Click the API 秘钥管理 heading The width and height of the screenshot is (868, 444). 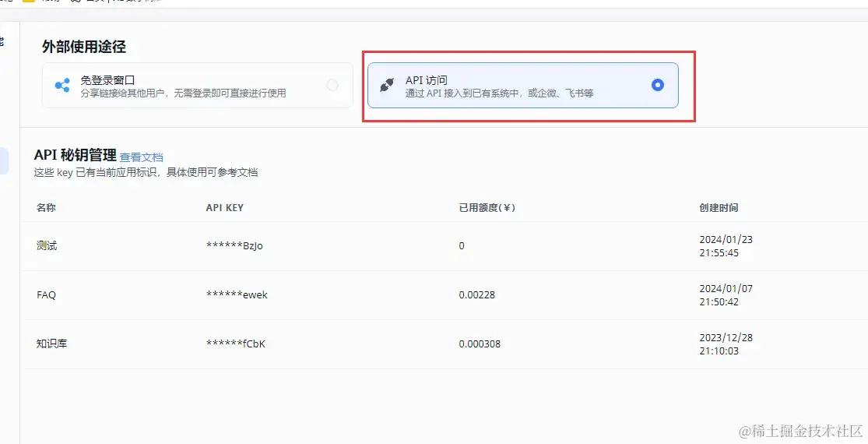pos(76,155)
